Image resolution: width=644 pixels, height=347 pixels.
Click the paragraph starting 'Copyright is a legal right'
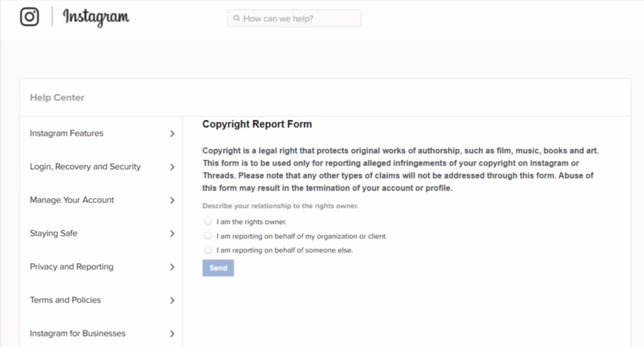coord(401,169)
